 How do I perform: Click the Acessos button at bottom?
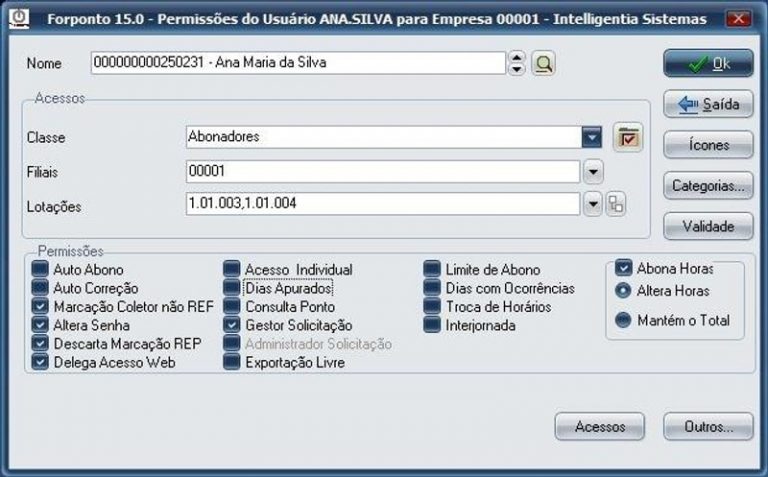click(600, 426)
